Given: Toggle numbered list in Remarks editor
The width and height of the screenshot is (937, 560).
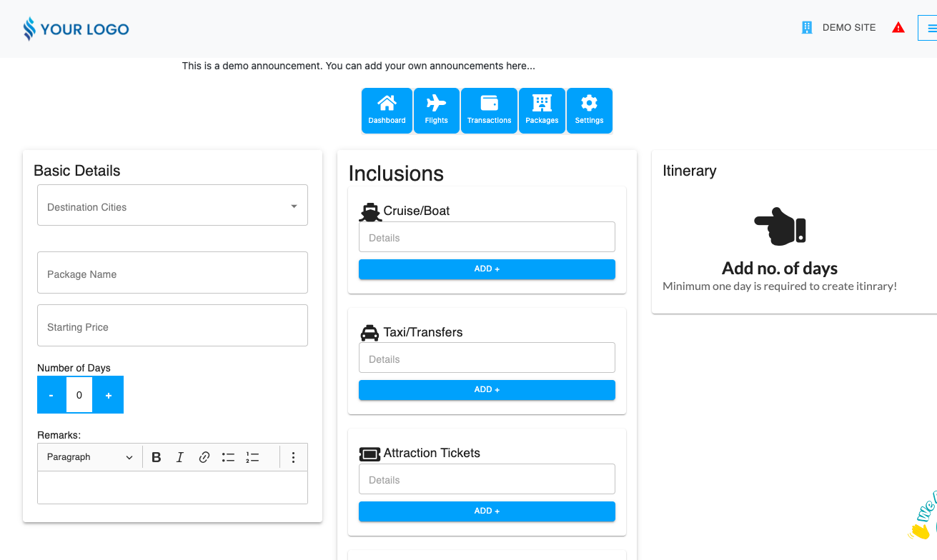Looking at the screenshot, I should pos(252,457).
